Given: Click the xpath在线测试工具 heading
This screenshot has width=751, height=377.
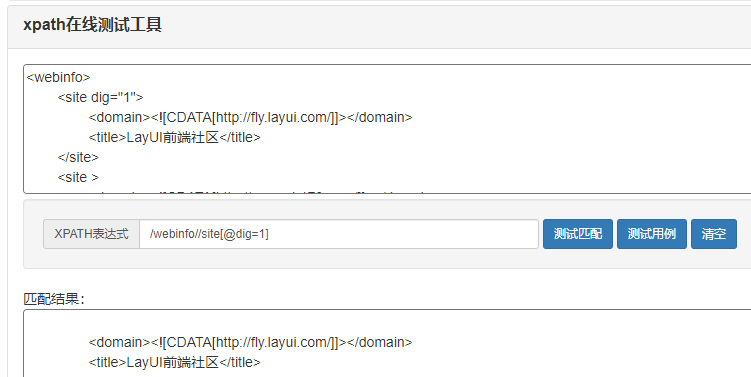Looking at the screenshot, I should [92, 24].
